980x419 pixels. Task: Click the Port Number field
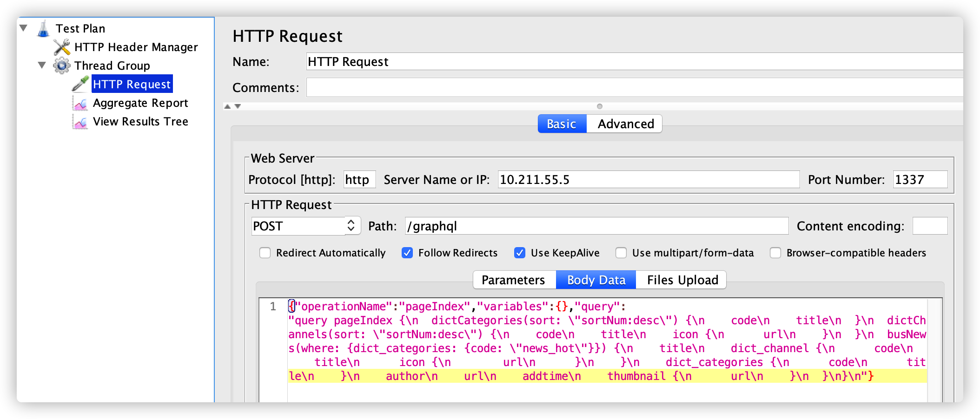(x=920, y=180)
